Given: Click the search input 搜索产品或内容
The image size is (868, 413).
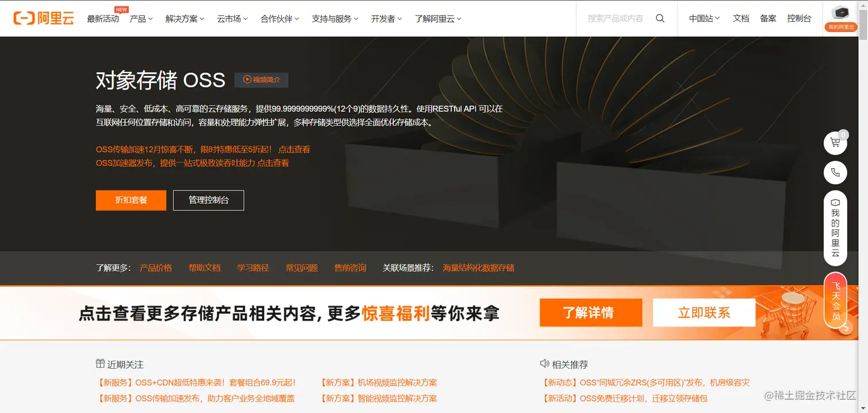Looking at the screenshot, I should [615, 18].
